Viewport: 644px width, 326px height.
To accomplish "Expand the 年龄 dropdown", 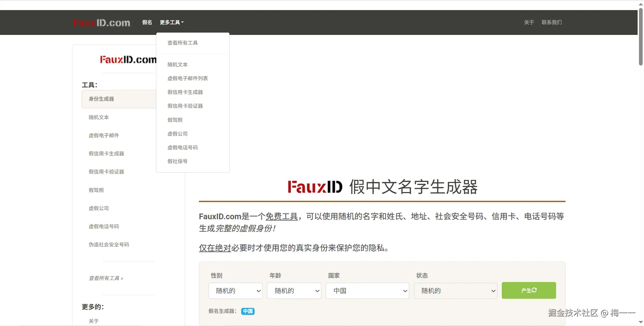I will 294,291.
